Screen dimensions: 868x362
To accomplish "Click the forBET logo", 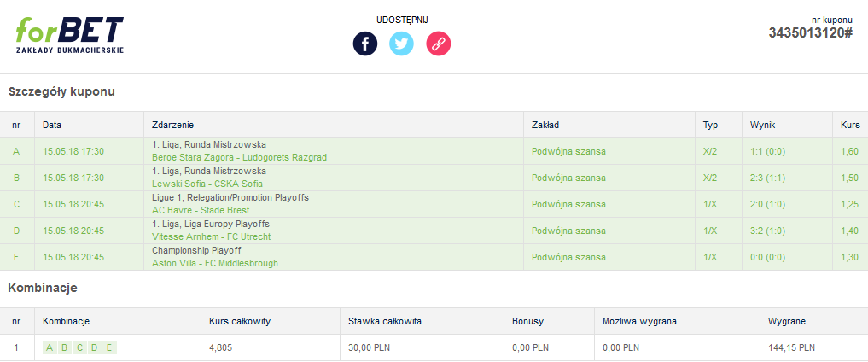I will click(70, 35).
